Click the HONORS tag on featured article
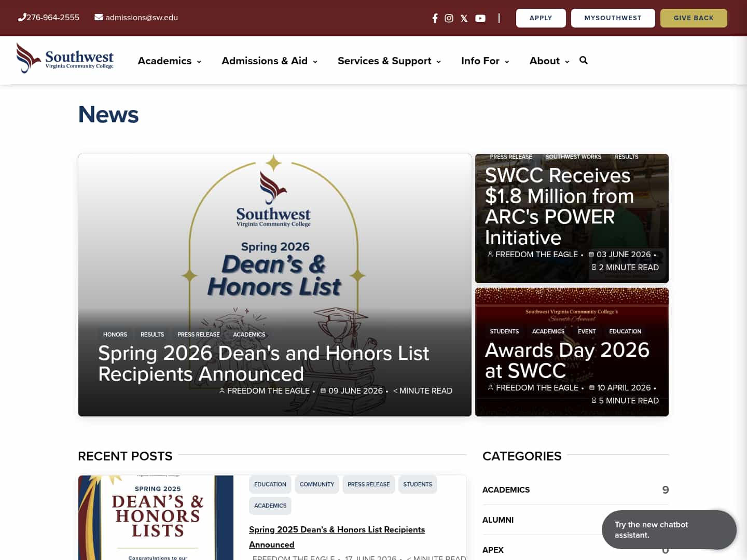 (115, 334)
